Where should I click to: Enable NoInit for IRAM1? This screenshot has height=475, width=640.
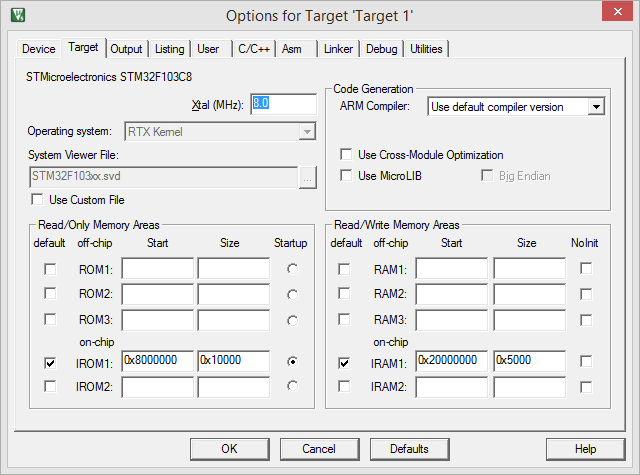coord(586,361)
